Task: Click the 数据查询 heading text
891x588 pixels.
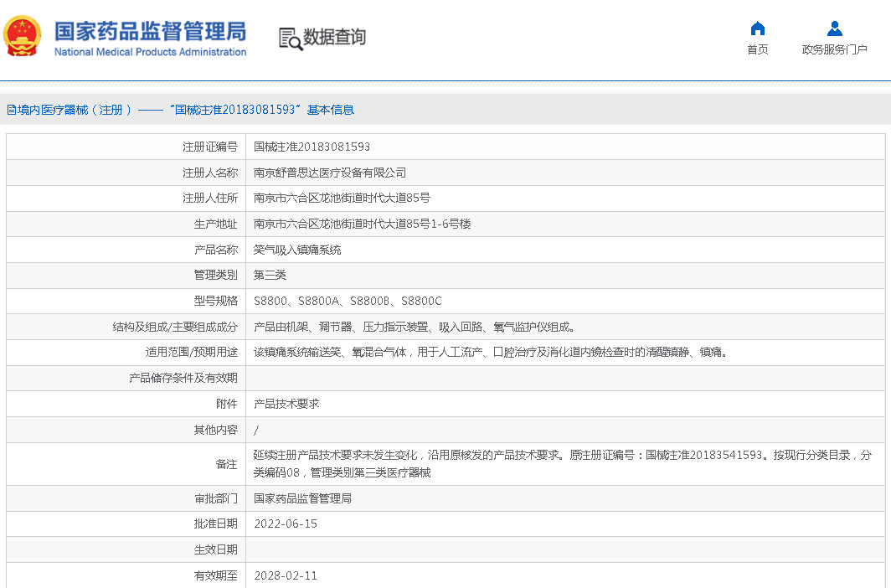Action: tap(334, 38)
